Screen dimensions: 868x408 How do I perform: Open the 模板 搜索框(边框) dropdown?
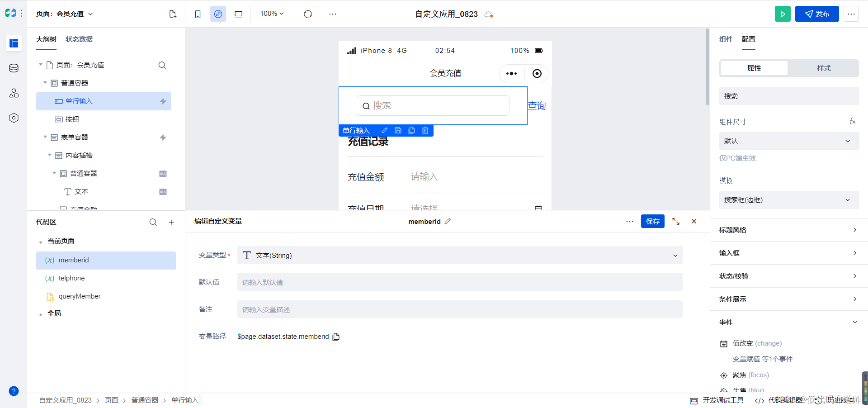(789, 200)
